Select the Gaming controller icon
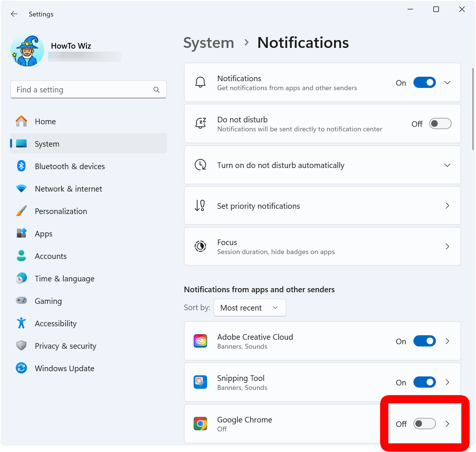This screenshot has height=452, width=476. (x=21, y=301)
